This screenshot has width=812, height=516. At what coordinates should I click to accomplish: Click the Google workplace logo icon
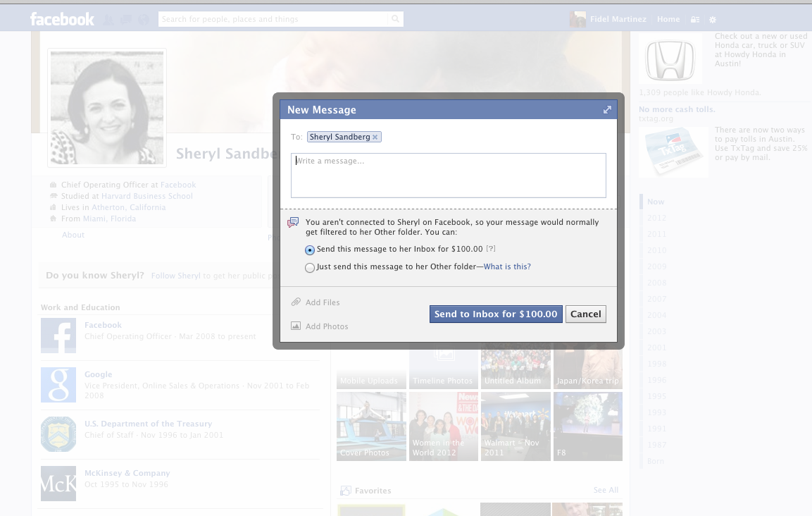(x=58, y=385)
